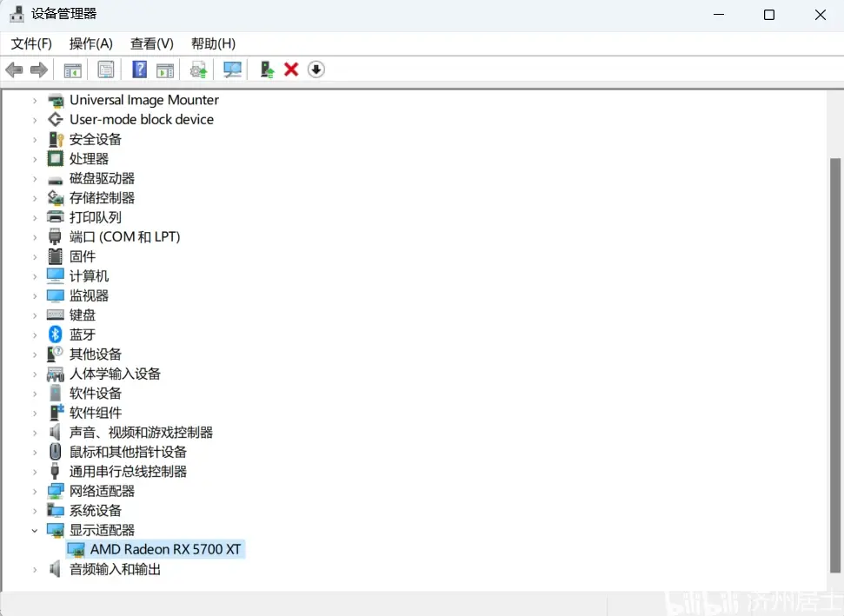This screenshot has width=844, height=616.
Task: Click the 鼠标和其他指针设备 mouse icon
Action: (55, 451)
